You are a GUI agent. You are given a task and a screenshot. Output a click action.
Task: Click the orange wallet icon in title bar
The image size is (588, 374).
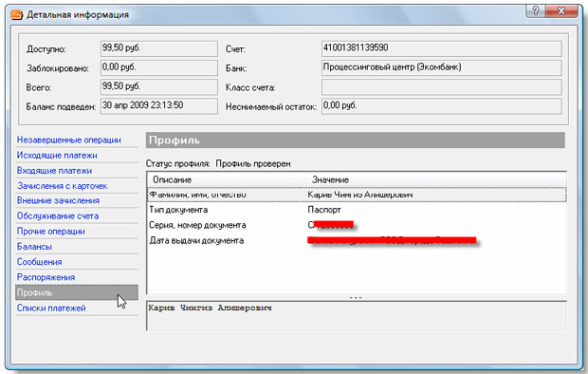[16, 15]
